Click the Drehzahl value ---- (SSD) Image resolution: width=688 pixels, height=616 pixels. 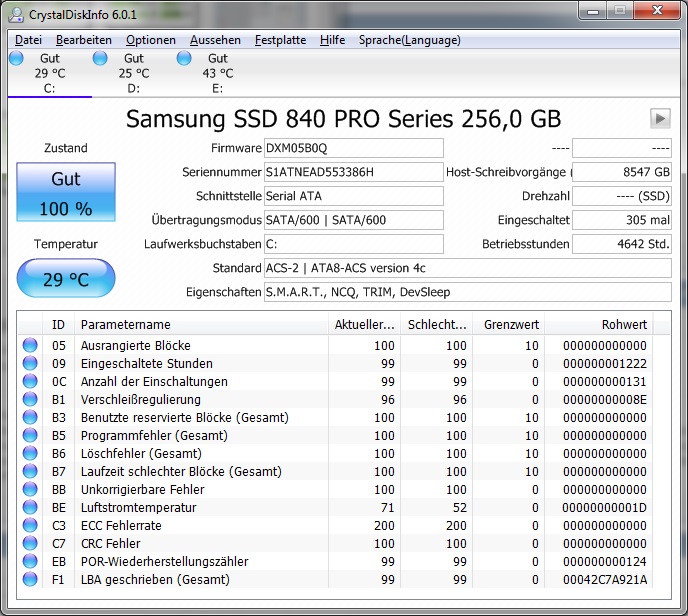click(x=622, y=196)
